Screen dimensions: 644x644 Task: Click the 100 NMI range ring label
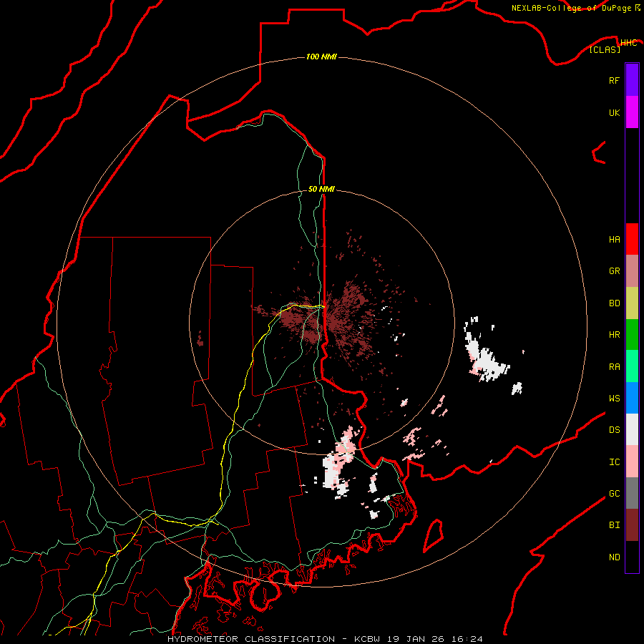pos(321,57)
